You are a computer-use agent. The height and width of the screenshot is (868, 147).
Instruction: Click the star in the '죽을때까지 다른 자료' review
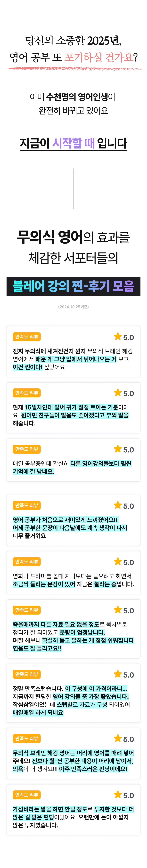pyautogui.click(x=118, y=609)
